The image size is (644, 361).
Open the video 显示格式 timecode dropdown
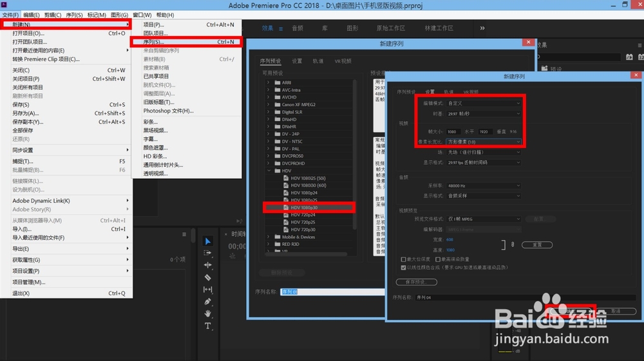pyautogui.click(x=484, y=162)
